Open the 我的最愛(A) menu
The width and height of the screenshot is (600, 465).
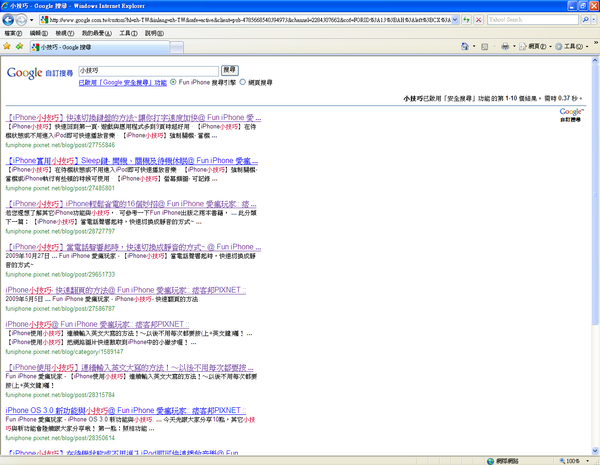tap(96, 33)
